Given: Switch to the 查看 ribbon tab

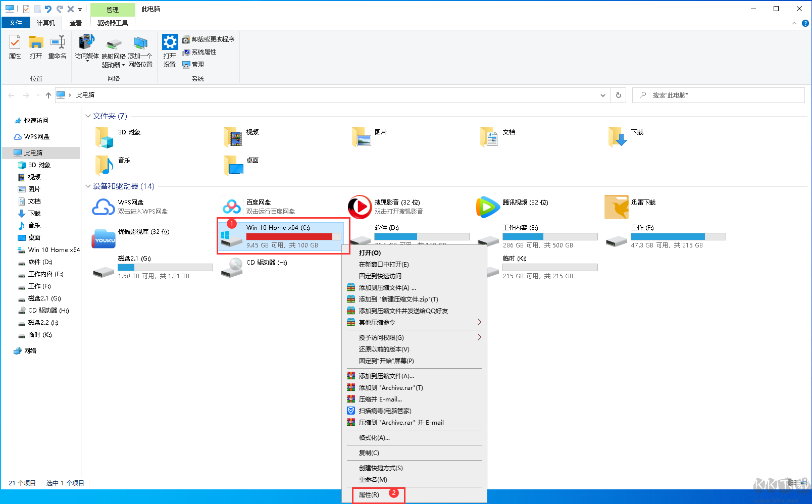Looking at the screenshot, I should click(x=75, y=22).
